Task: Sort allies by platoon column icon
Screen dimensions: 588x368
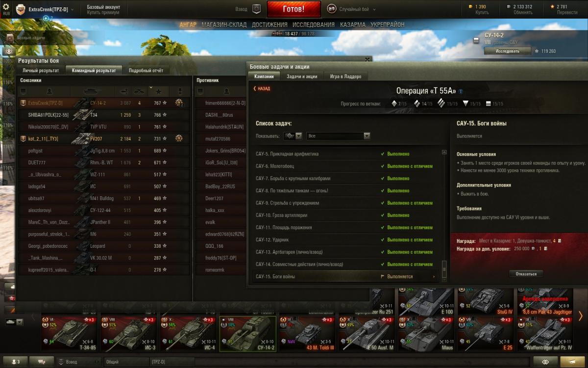Action: [x=23, y=91]
